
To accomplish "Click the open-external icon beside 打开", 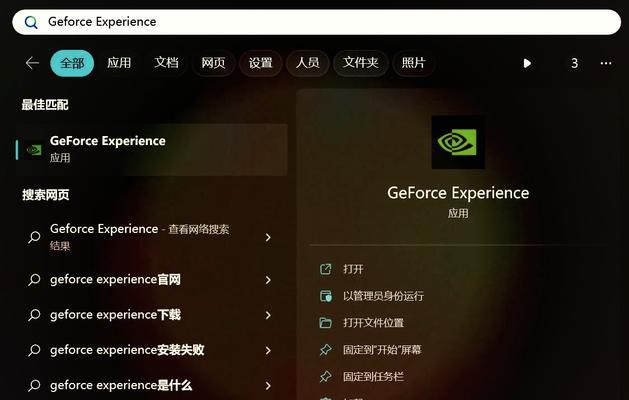I will (326, 269).
